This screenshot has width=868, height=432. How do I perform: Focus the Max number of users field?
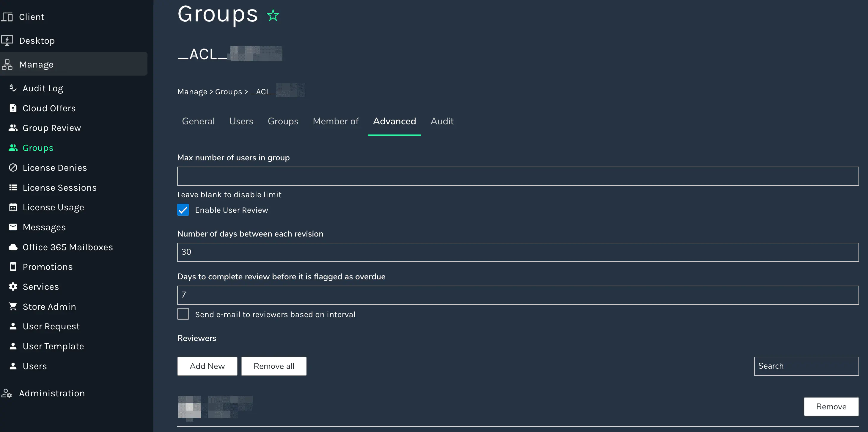[518, 176]
